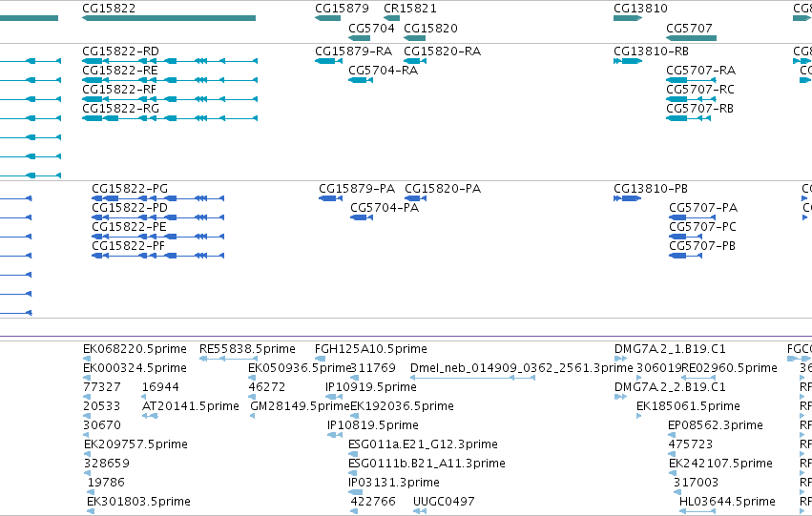The image size is (812, 516).
Task: Select the CG15822-RD transcript glyph
Action: click(170, 61)
